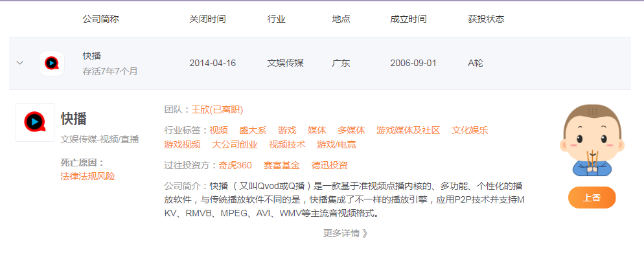644x259 pixels.
Task: Open 更多详情 link for more details
Action: pos(345,233)
